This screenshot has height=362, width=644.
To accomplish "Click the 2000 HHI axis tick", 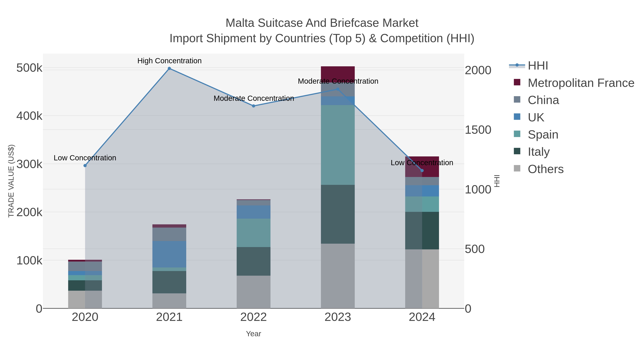I will coord(478,70).
